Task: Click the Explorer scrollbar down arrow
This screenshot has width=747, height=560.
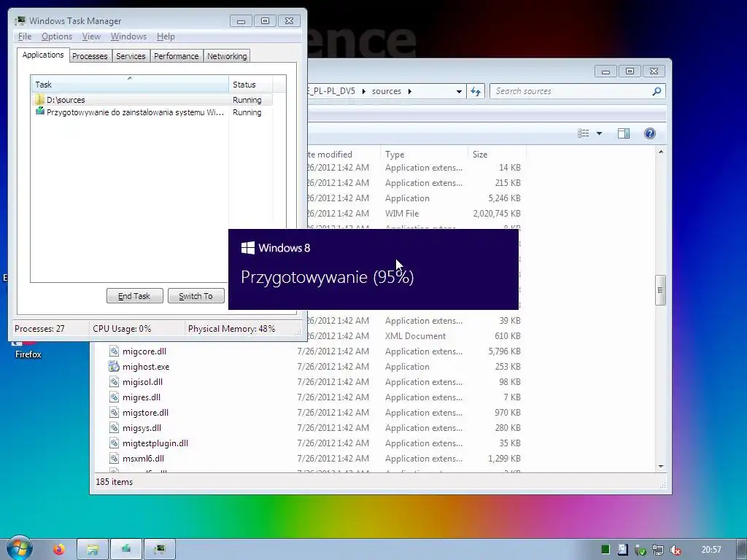Action: [661, 467]
